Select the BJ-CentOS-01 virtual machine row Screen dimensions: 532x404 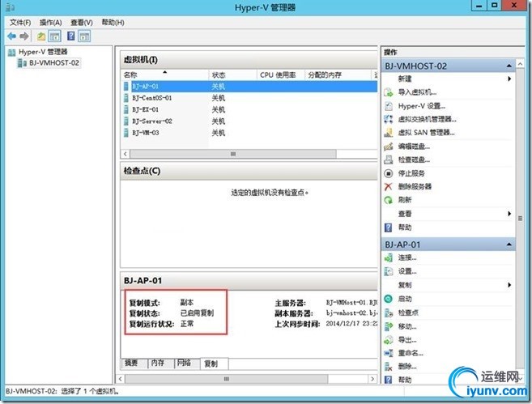(249, 98)
